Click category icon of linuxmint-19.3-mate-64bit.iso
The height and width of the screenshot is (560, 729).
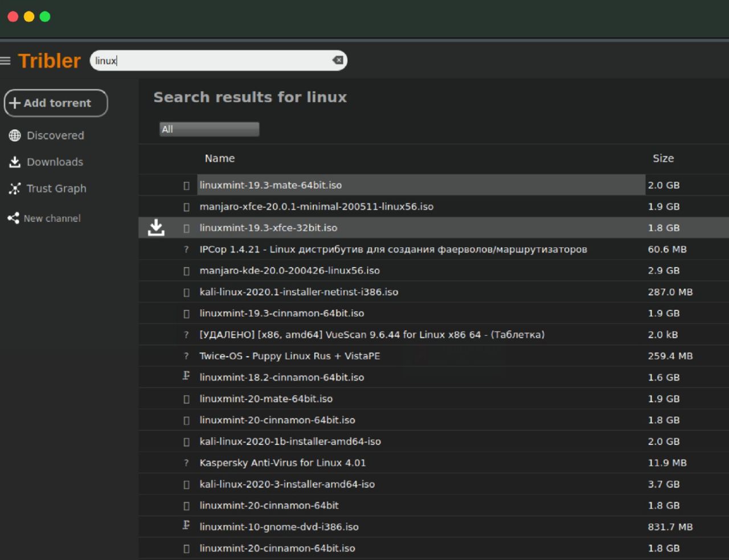click(186, 186)
